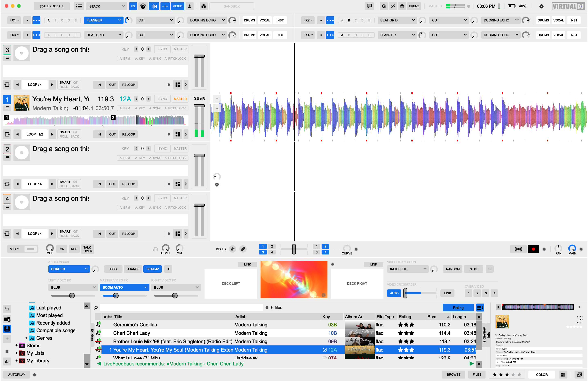The image size is (588, 381).
Task: Select over video slot 3
Action: (486, 293)
